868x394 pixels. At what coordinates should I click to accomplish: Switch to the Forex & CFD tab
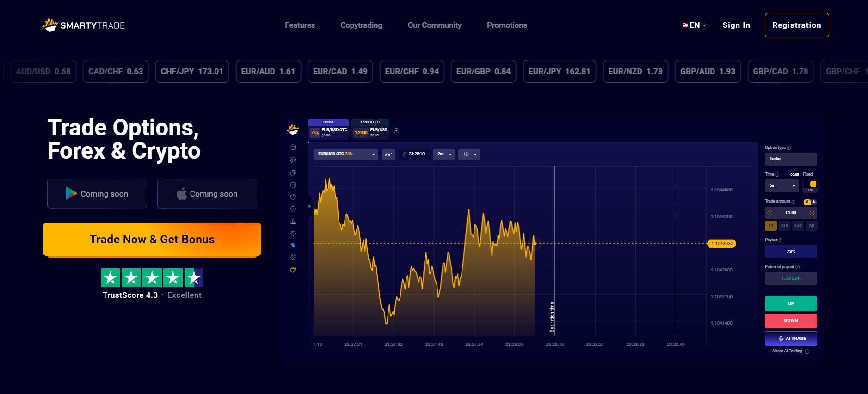(370, 129)
